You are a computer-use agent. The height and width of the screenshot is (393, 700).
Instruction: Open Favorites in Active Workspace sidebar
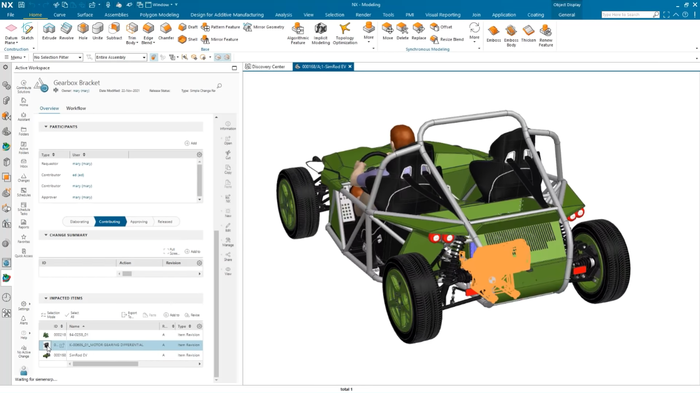[24, 238]
